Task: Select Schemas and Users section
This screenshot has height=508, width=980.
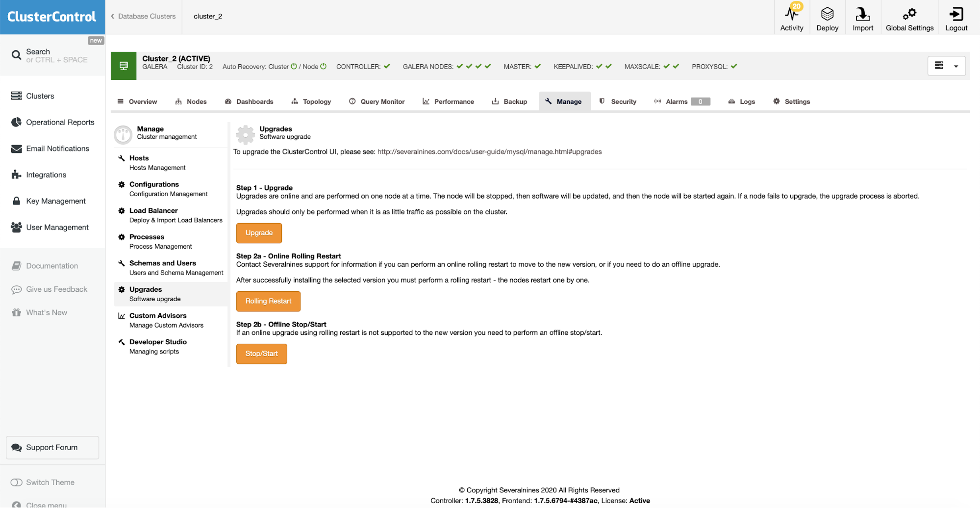Action: [170, 268]
